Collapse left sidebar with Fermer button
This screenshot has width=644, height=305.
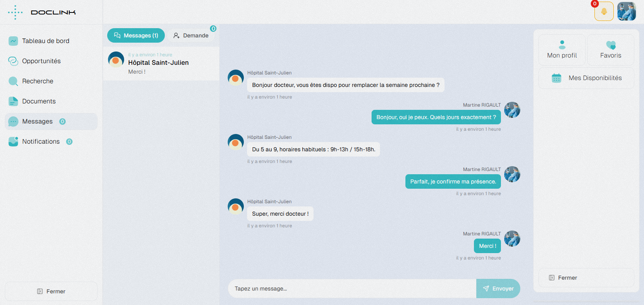coord(51,291)
